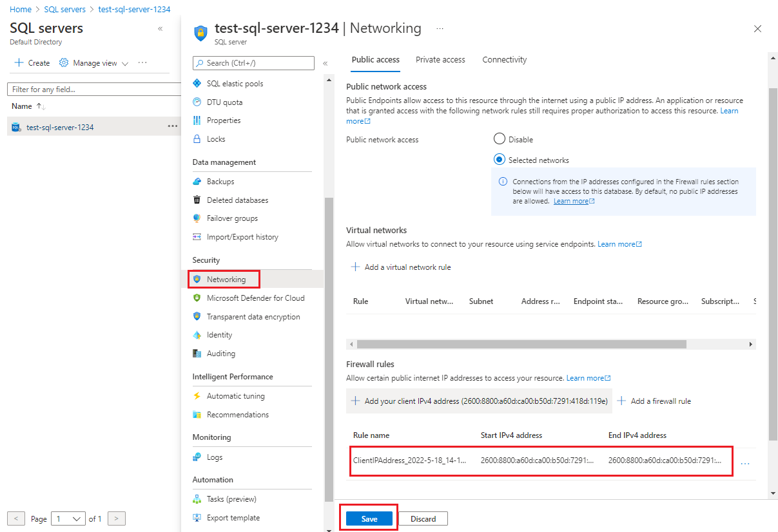Go to SQL servers breadcrumb

[x=65, y=10]
